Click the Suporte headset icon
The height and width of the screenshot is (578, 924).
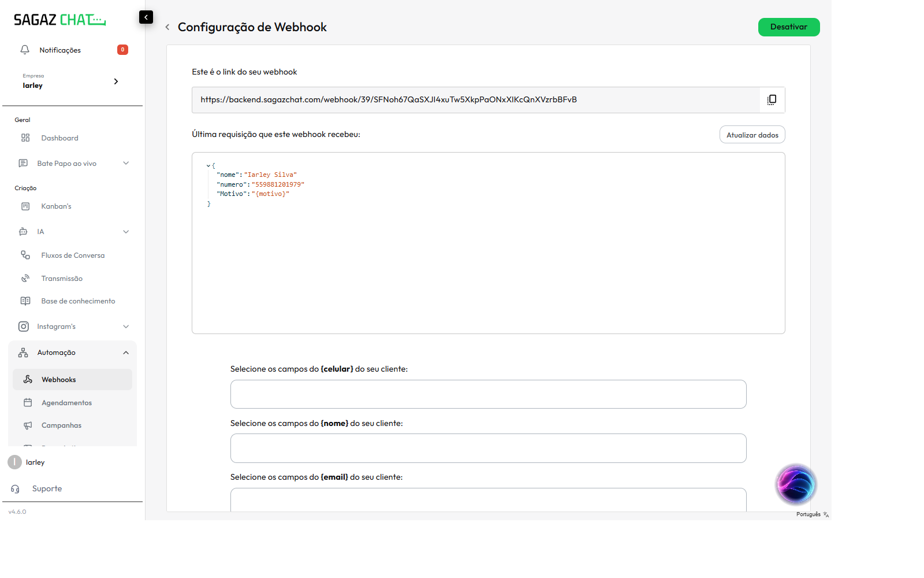click(x=16, y=489)
